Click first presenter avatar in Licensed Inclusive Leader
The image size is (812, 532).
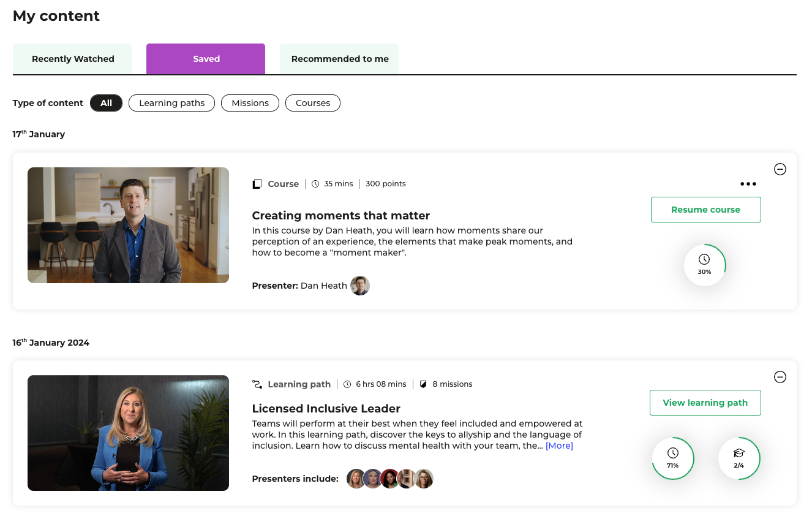coord(356,479)
